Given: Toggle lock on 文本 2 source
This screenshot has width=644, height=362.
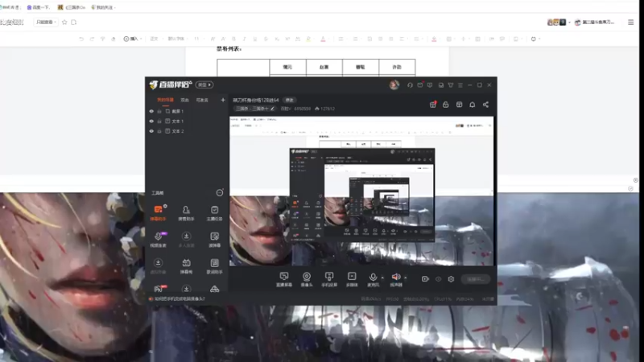Looking at the screenshot, I should [x=159, y=131].
